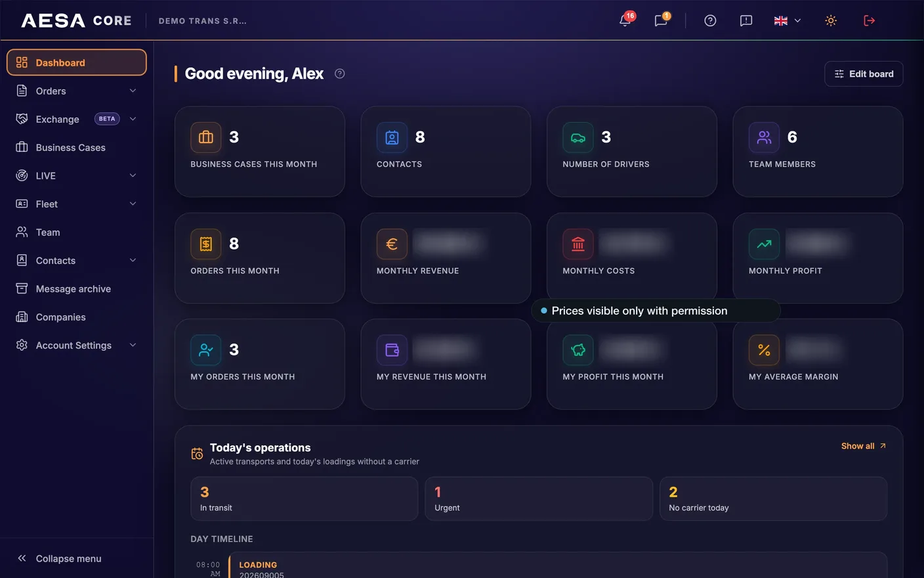This screenshot has height=578, width=924.
Task: Click My Revenue wallet icon
Action: tap(392, 350)
